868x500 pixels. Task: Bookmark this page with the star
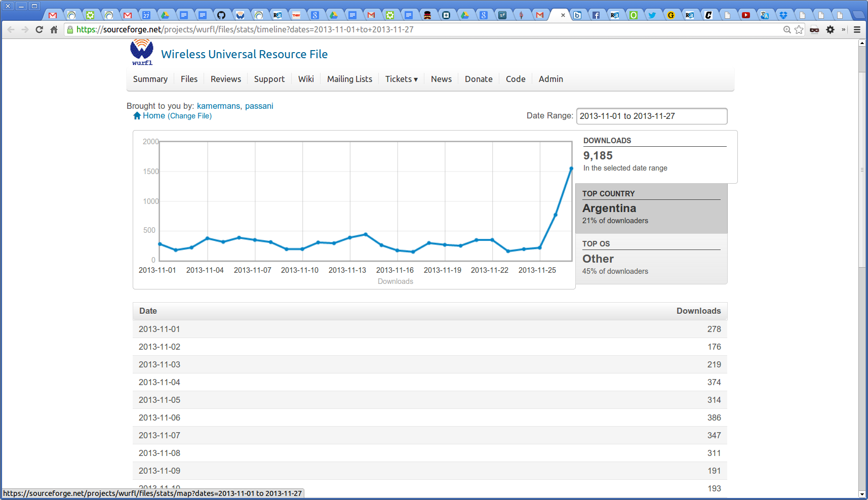799,30
